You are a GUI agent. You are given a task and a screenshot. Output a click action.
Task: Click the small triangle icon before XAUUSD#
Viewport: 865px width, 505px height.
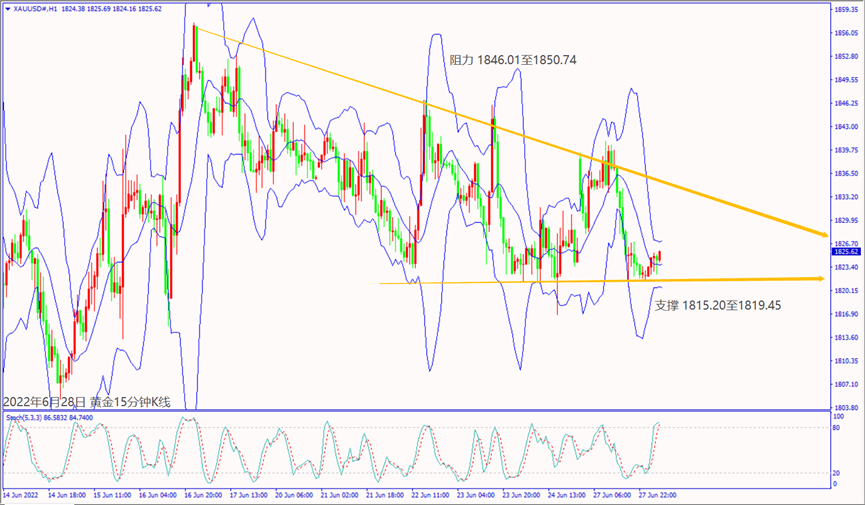7,8
